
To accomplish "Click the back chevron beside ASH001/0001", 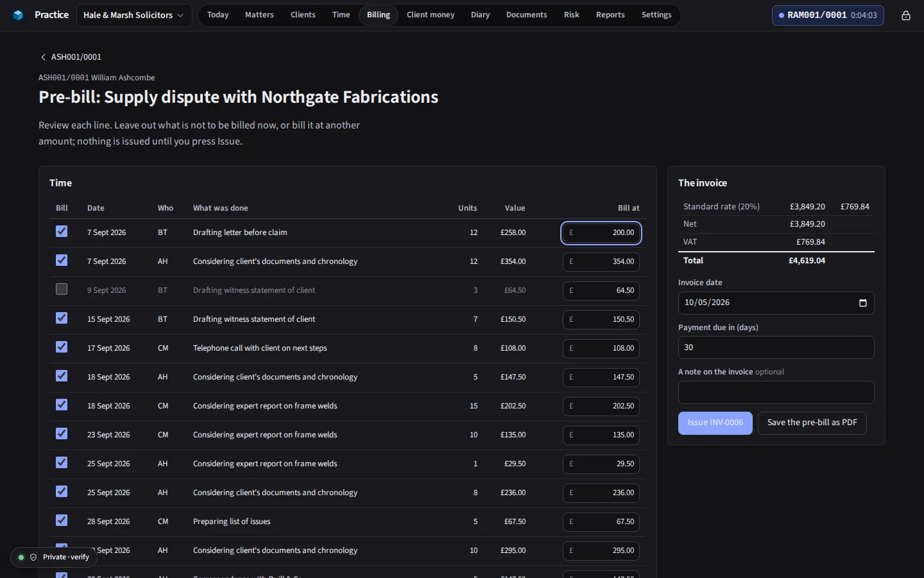I will pos(43,57).
